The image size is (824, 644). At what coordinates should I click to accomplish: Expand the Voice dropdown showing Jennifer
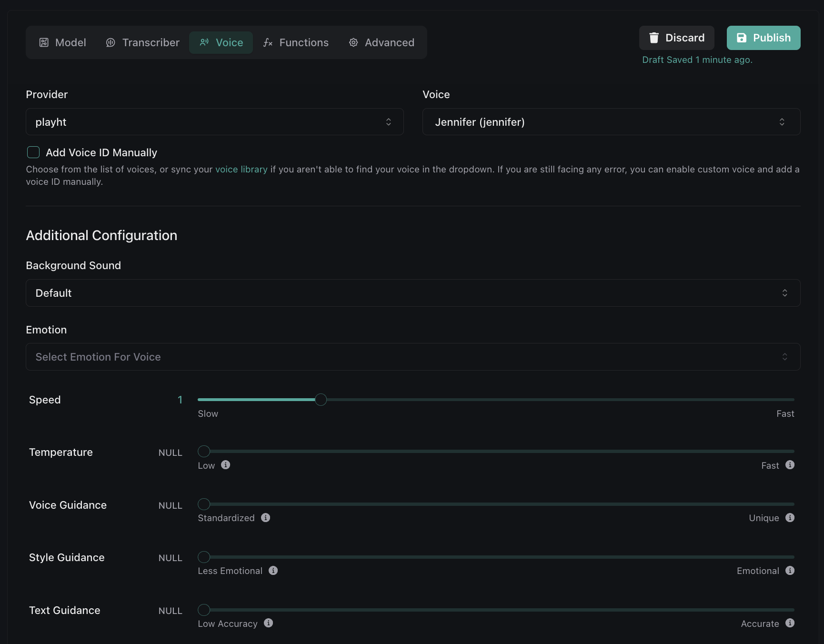(x=611, y=122)
